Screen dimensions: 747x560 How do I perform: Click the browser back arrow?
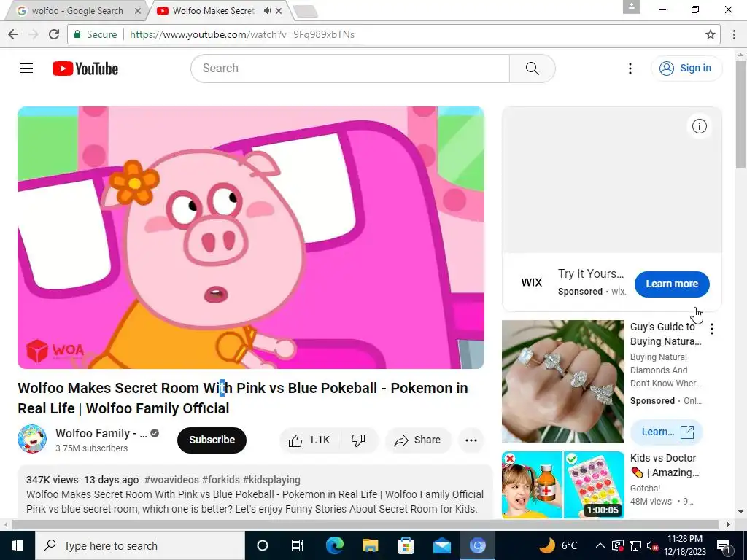click(13, 34)
